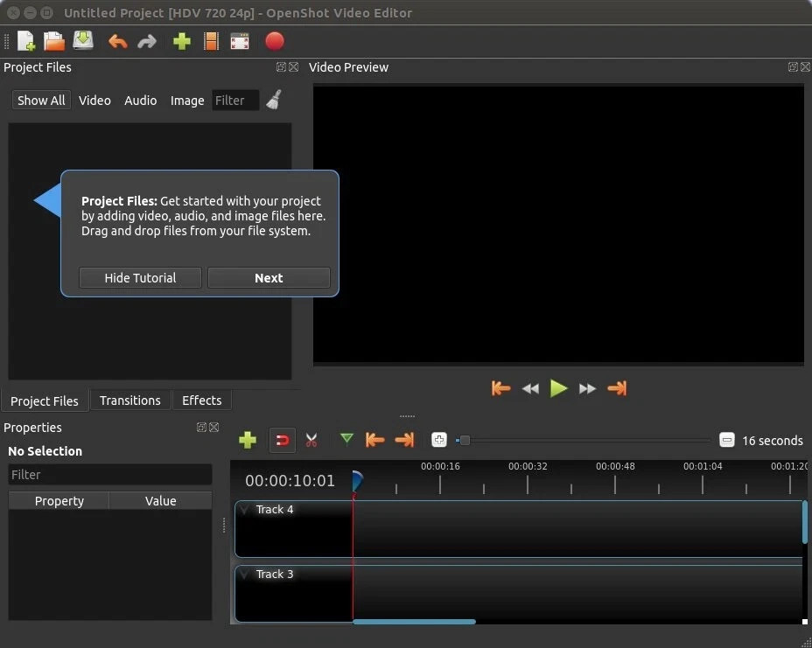
Task: Toggle snapping with the magnet icon
Action: [x=282, y=440]
